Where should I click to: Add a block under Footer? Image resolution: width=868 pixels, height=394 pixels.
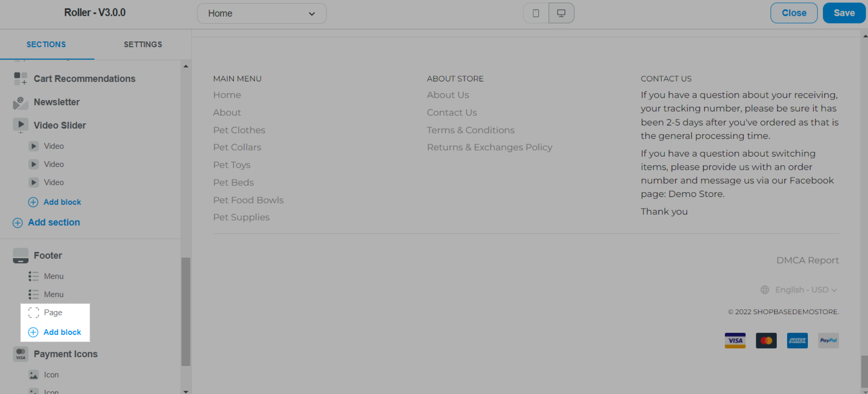(x=55, y=332)
